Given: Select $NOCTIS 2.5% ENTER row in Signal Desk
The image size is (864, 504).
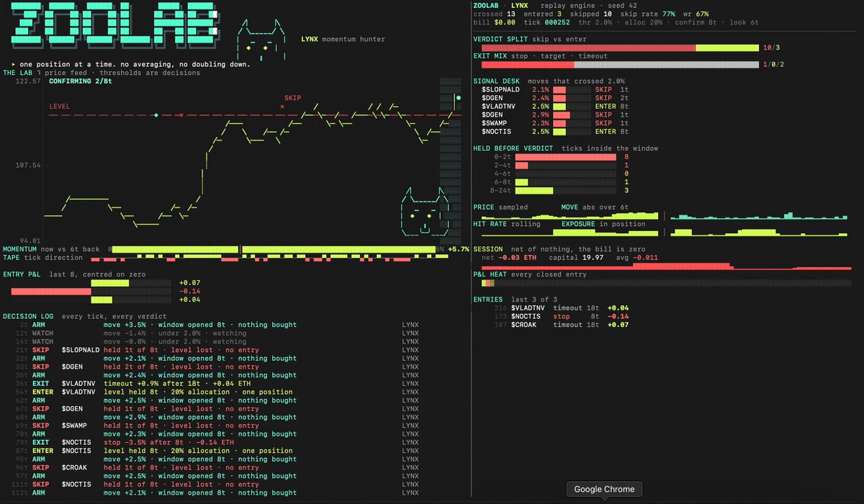Looking at the screenshot, I should click(x=555, y=132).
